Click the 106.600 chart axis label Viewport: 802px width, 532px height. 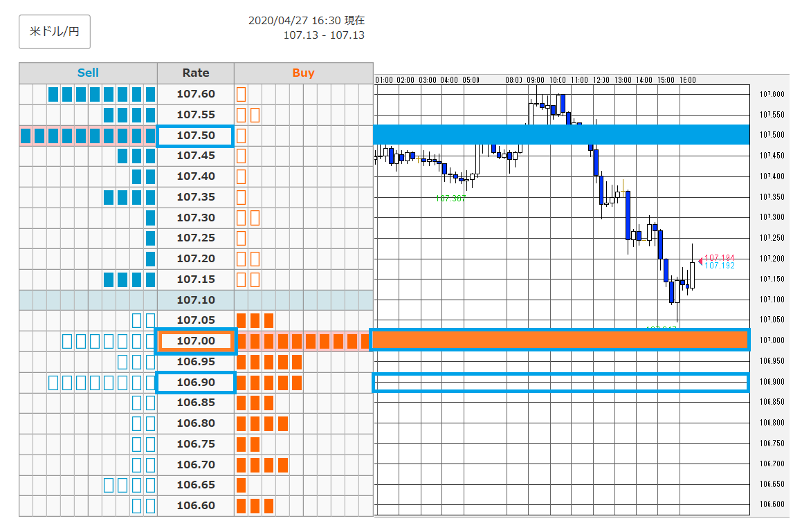[x=772, y=504]
